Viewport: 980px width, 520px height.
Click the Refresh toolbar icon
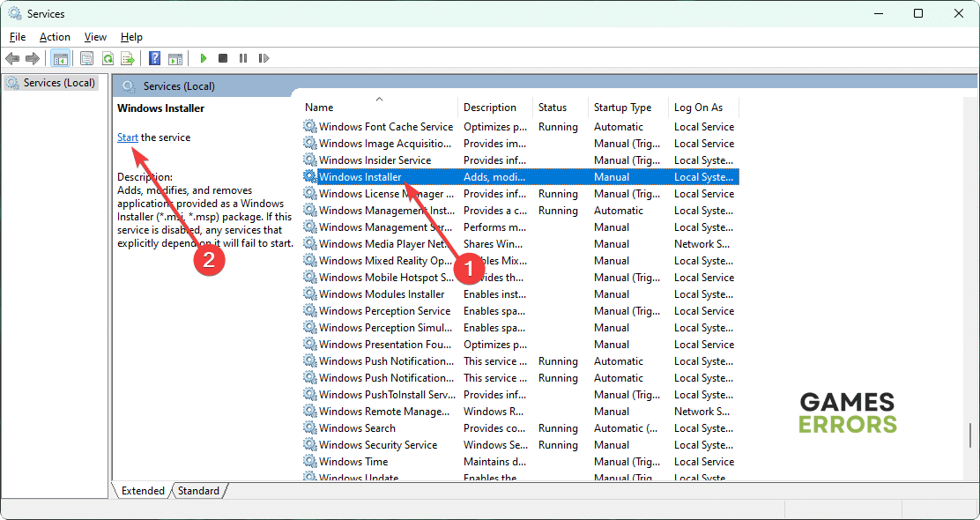coord(108,58)
